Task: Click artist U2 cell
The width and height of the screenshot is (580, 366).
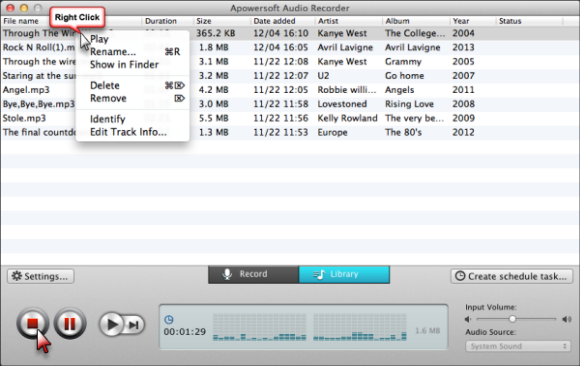Action: tap(323, 76)
